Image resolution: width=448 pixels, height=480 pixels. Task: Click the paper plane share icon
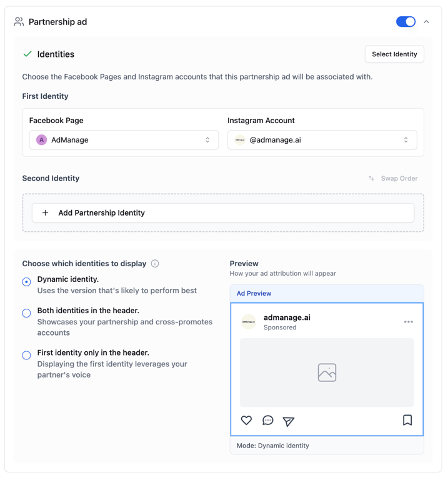288,421
